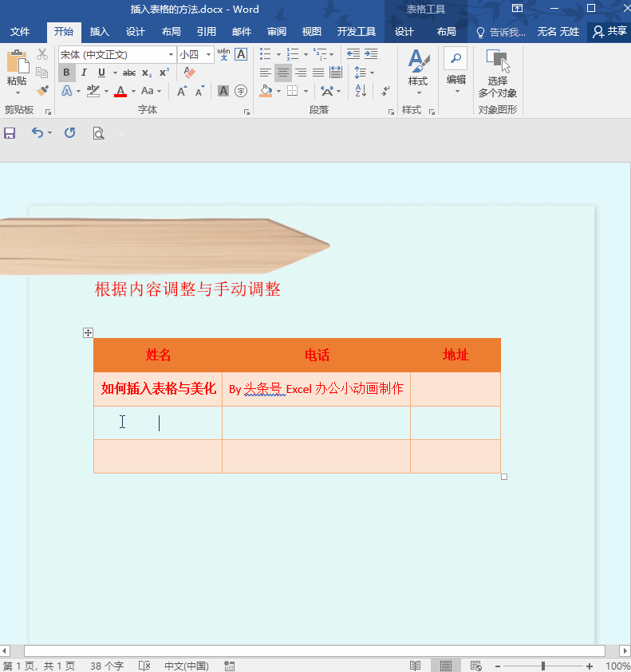Apply red font color swatch
Viewport: 631px width, 672px height.
[120, 91]
